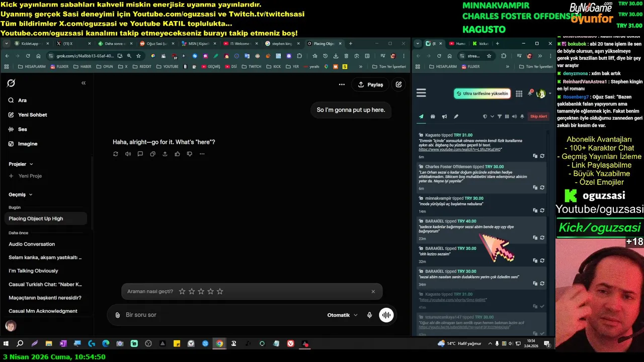The width and height of the screenshot is (644, 362).
Task: Dismiss the Araman nasıl geçti rating bar
Action: click(373, 292)
